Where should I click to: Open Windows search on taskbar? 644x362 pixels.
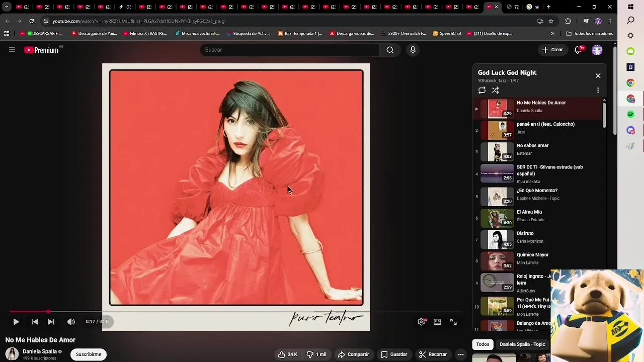point(630,20)
